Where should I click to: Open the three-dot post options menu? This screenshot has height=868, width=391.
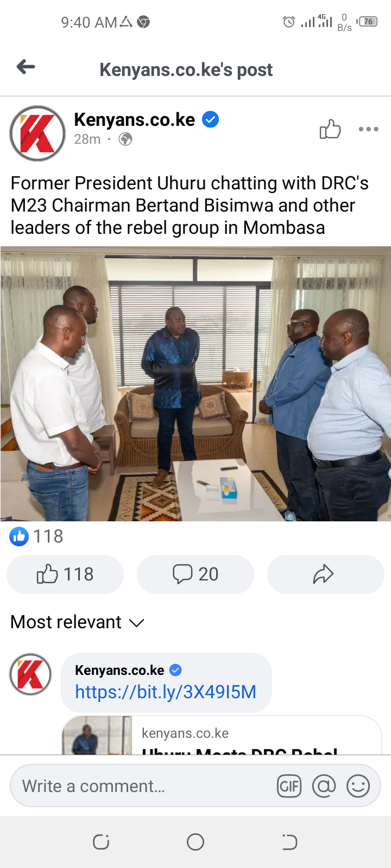[x=369, y=129]
